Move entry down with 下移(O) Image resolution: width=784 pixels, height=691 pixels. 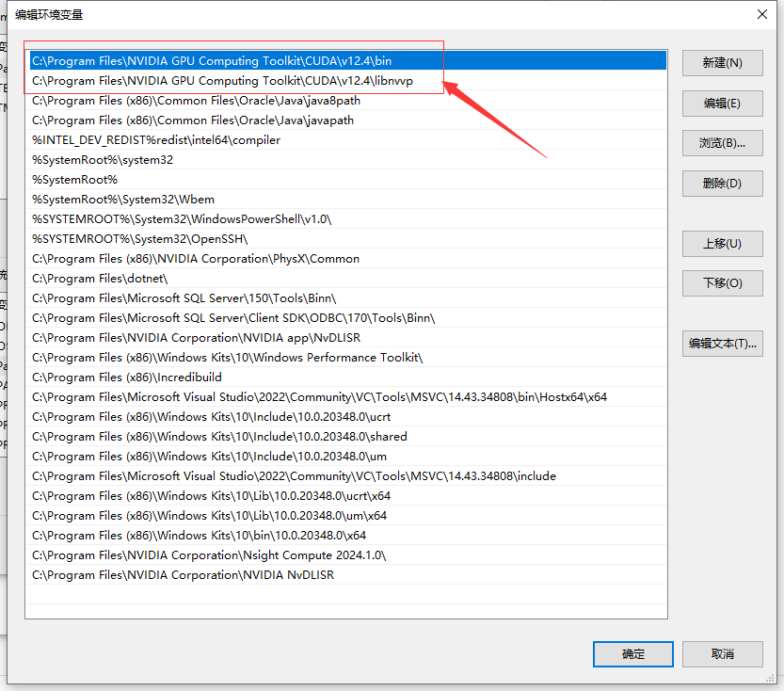(722, 283)
